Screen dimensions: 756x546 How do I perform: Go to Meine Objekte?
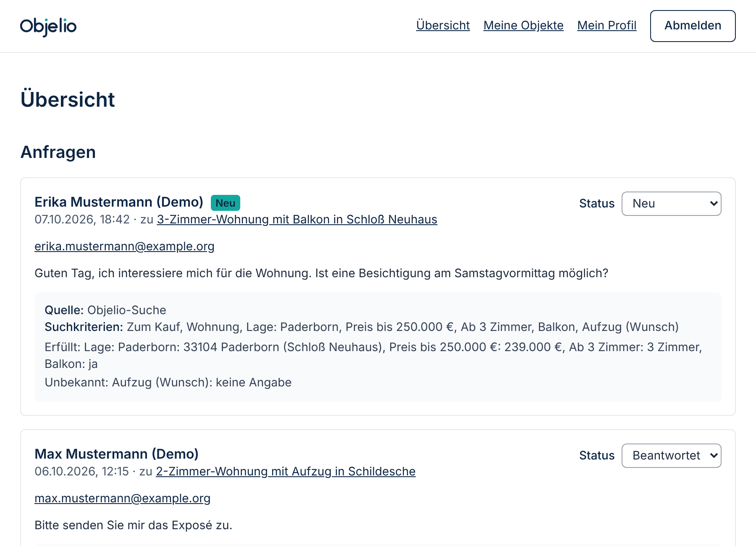pyautogui.click(x=523, y=26)
